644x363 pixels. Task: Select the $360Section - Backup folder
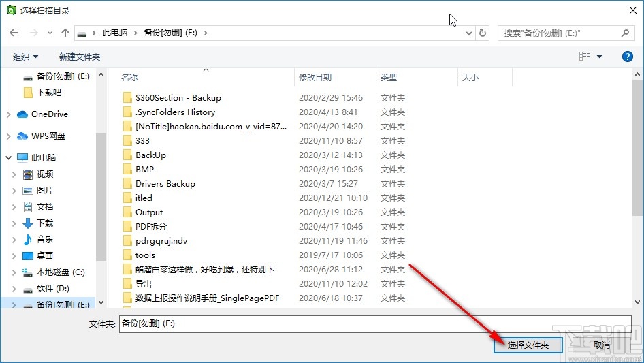click(178, 98)
